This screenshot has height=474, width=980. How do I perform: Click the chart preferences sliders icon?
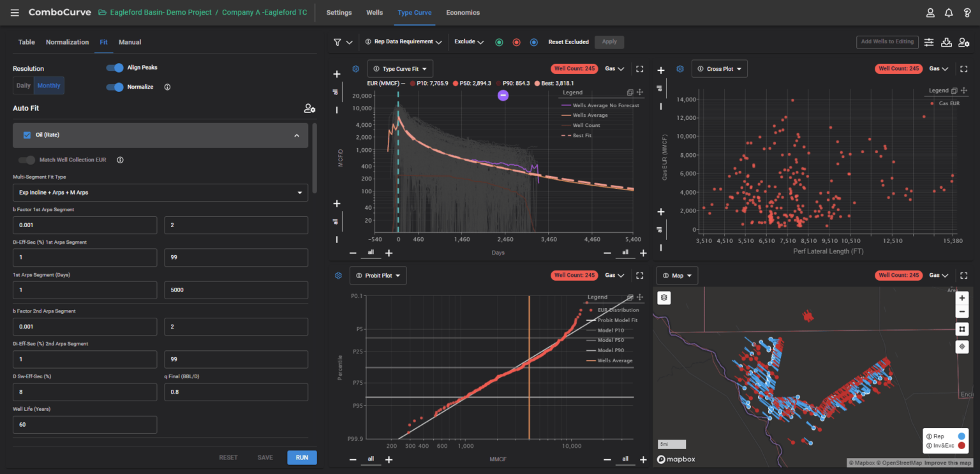click(929, 41)
